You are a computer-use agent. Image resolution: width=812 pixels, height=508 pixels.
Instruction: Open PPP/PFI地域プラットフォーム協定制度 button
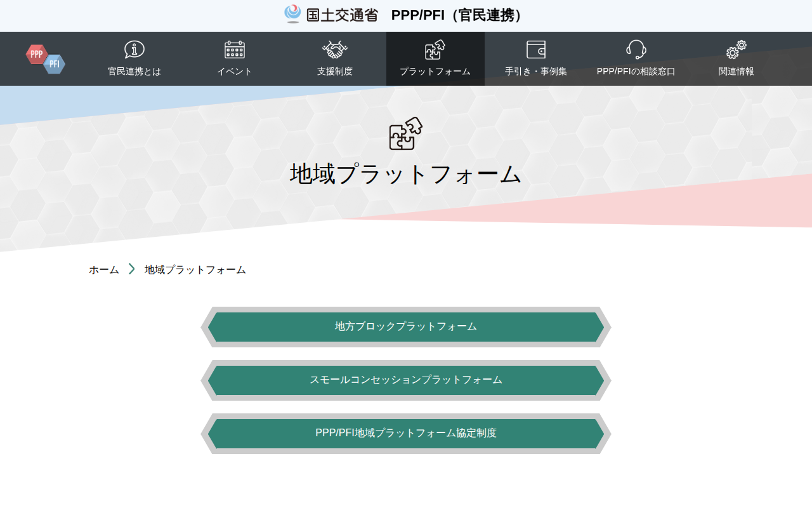(406, 434)
